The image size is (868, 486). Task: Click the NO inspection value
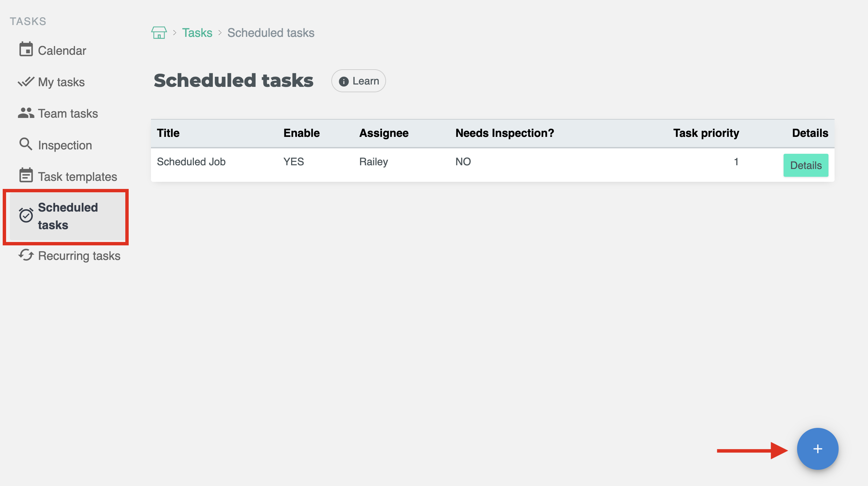click(463, 162)
